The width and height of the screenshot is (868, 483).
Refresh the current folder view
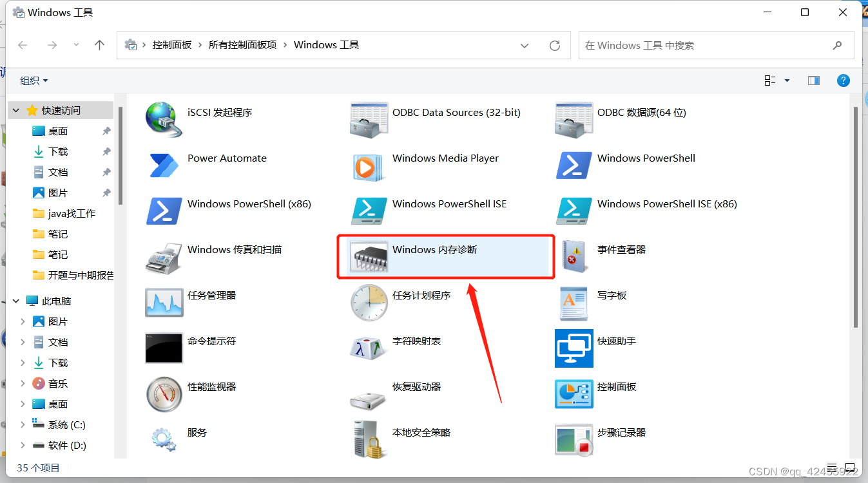(x=554, y=45)
